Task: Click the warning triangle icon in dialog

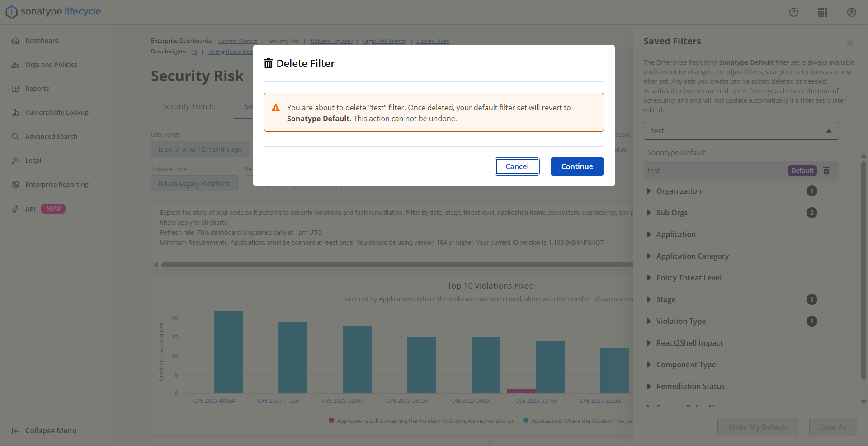Action: [276, 108]
